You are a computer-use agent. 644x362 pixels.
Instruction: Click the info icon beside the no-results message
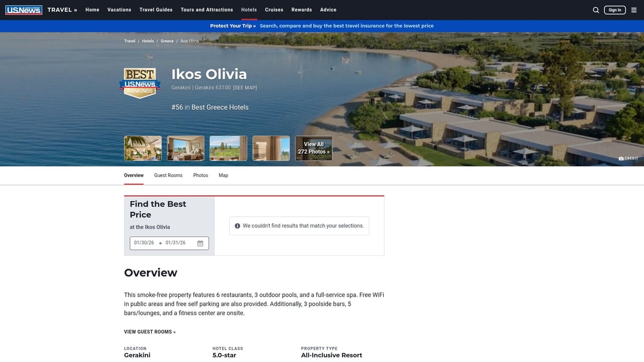tap(237, 225)
